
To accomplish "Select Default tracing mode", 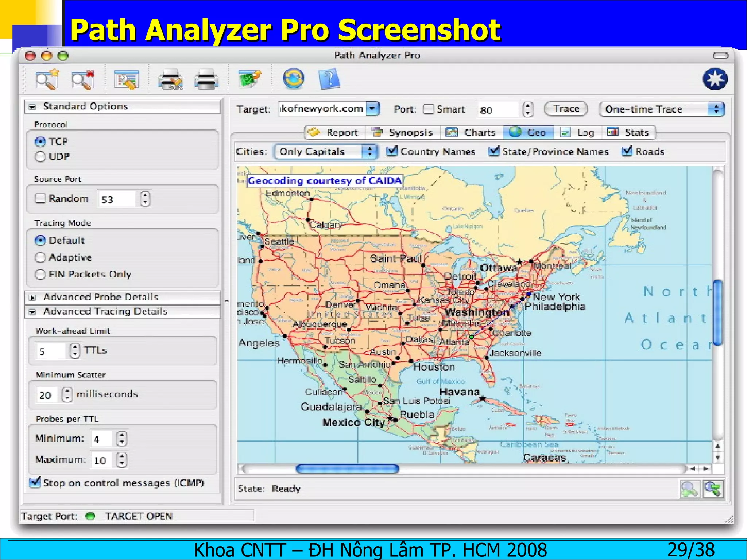I will 40,240.
